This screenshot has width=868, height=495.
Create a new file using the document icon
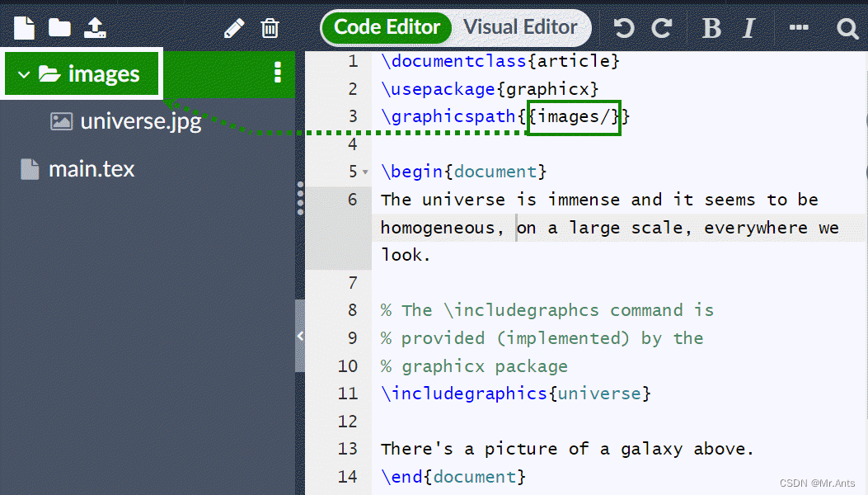(23, 27)
